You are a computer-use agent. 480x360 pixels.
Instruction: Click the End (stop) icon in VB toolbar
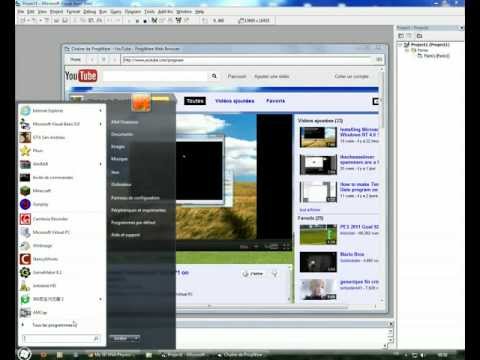pyautogui.click(x=145, y=21)
